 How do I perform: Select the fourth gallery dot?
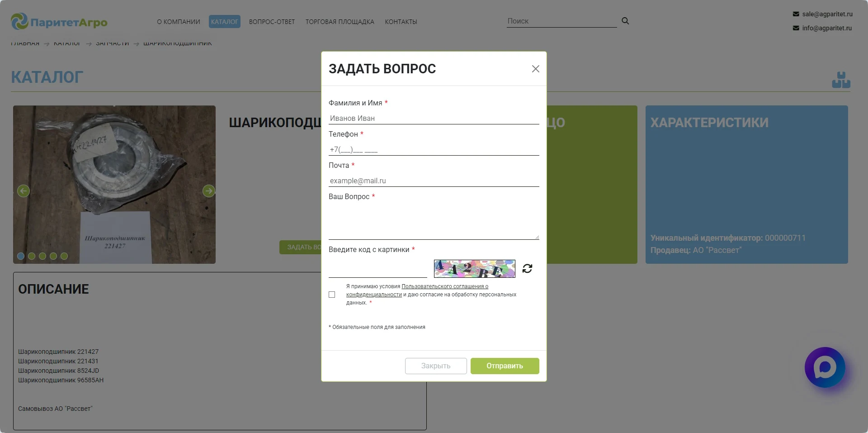[x=53, y=256]
